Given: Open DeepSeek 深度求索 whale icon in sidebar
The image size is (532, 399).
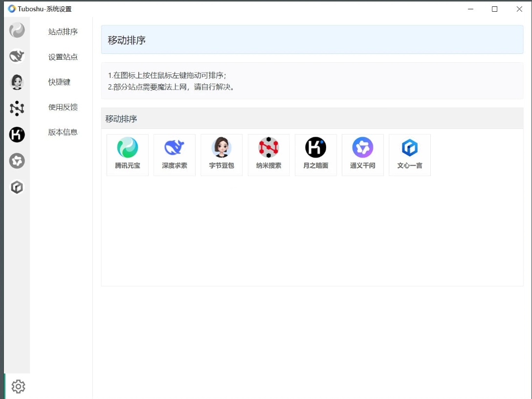Looking at the screenshot, I should (x=17, y=56).
